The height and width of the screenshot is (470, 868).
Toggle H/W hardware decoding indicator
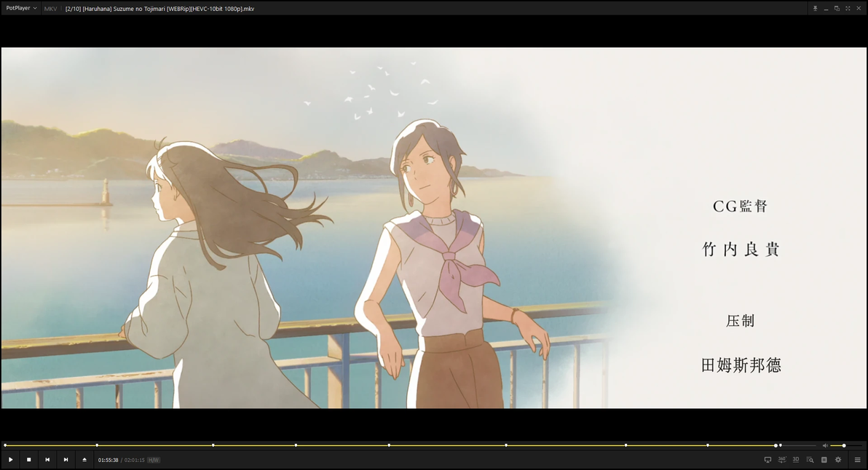point(154,460)
